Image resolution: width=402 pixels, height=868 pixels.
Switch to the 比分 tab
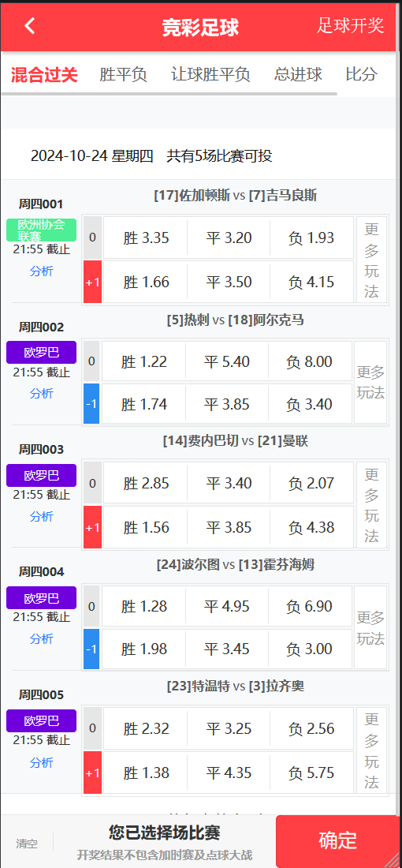coord(362,75)
